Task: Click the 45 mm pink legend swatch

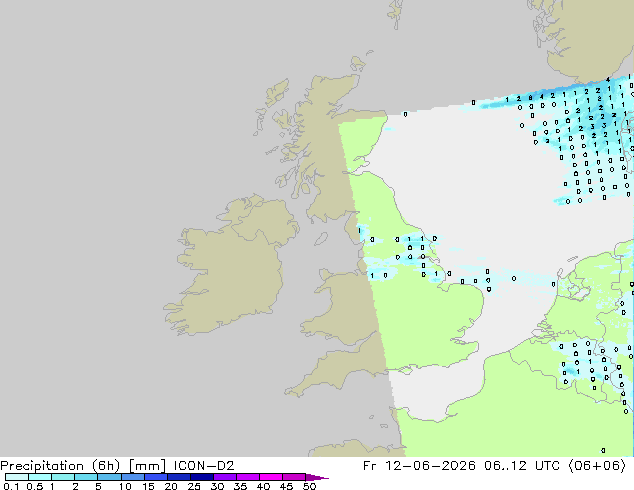Action: (294, 477)
